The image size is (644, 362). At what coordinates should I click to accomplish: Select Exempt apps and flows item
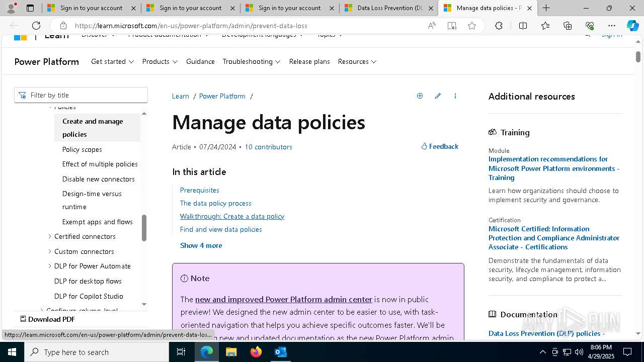[x=98, y=222]
